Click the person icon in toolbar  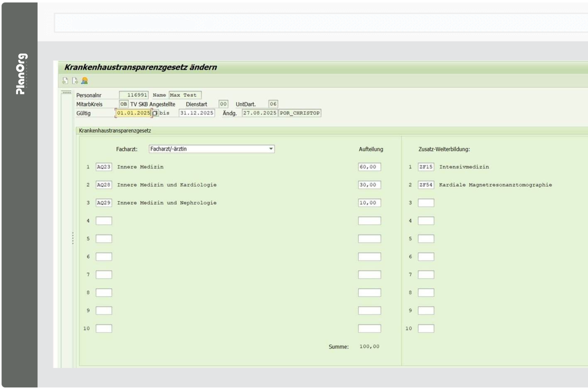[85, 81]
